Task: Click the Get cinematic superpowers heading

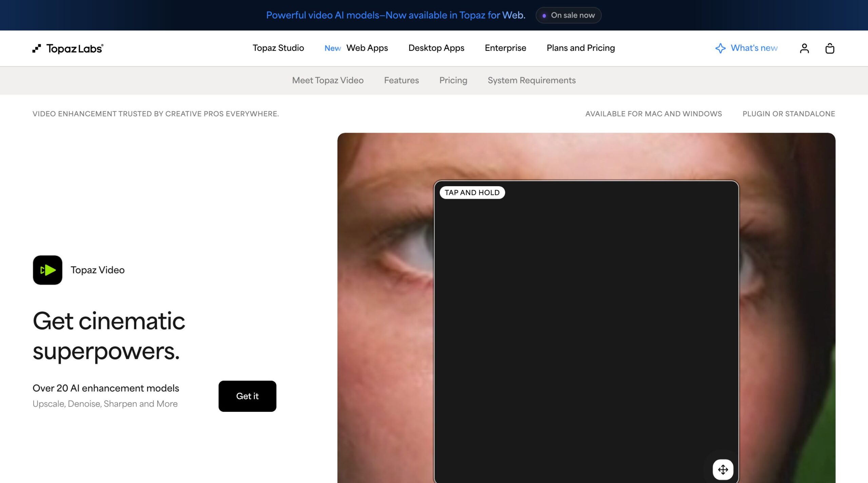Action: click(109, 336)
